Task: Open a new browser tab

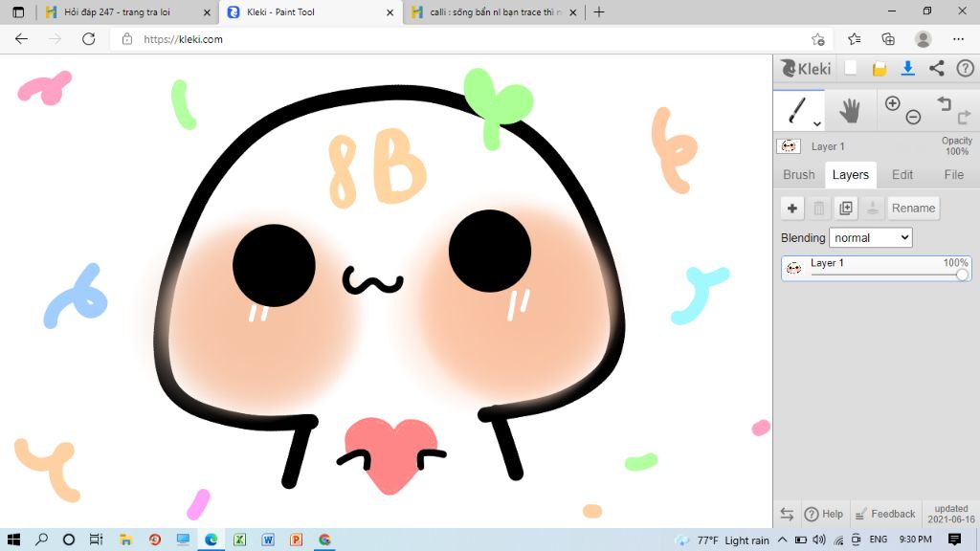Action: [x=599, y=11]
